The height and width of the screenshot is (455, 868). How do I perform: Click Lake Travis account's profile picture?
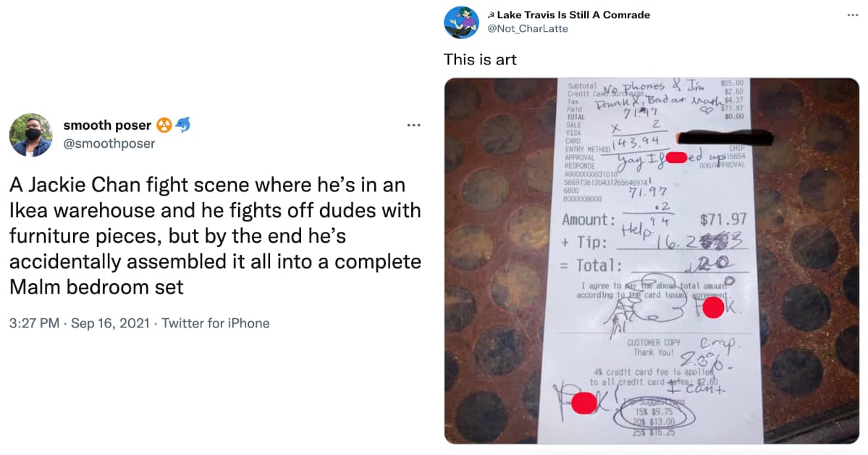462,21
